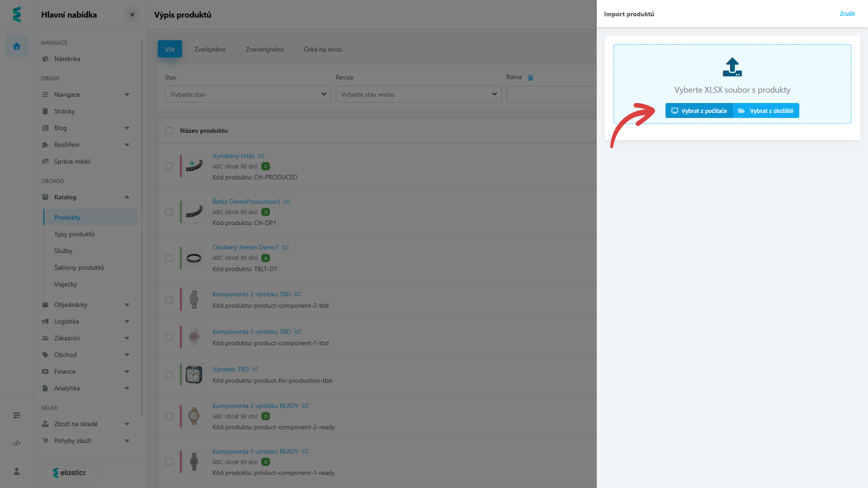Open the Vyberte stav dropdown

pyautogui.click(x=248, y=94)
